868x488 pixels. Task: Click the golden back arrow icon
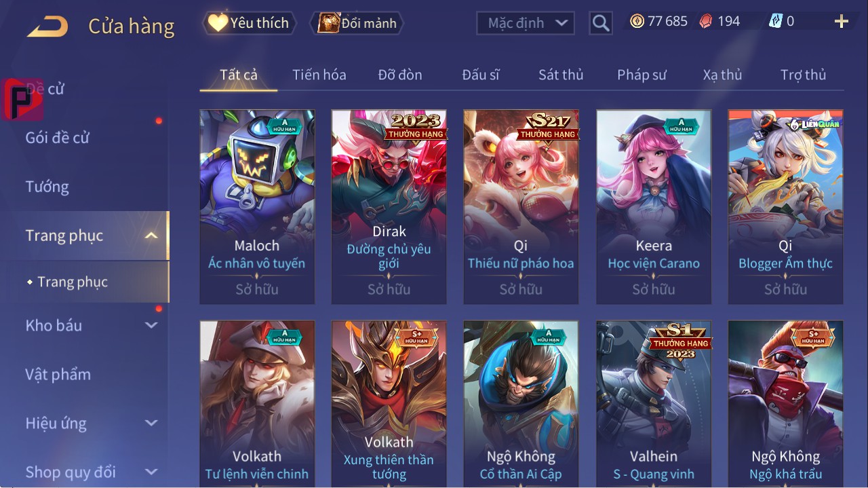point(47,27)
